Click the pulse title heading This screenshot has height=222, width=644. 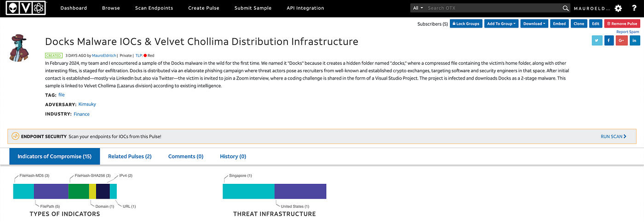[201, 41]
